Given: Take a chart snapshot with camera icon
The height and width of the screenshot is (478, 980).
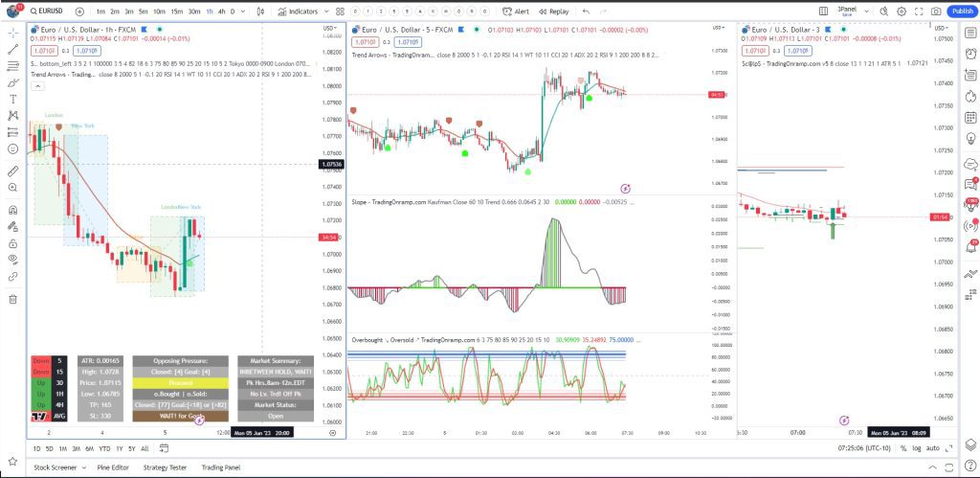Looking at the screenshot, I should [935, 11].
